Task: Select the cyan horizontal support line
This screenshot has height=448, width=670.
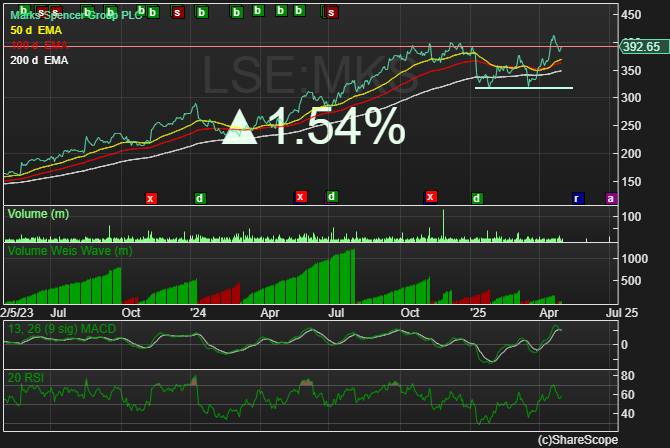Action: 524,88
